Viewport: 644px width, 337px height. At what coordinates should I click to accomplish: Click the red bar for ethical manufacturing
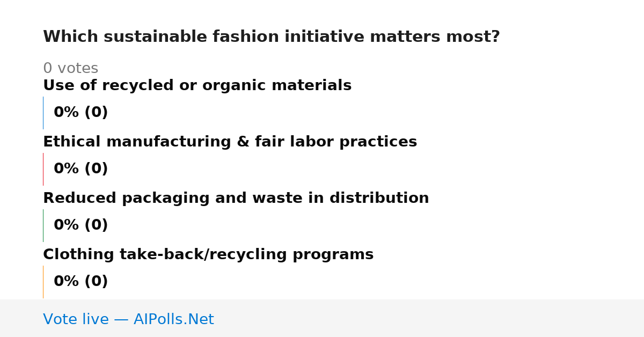pos(43,169)
